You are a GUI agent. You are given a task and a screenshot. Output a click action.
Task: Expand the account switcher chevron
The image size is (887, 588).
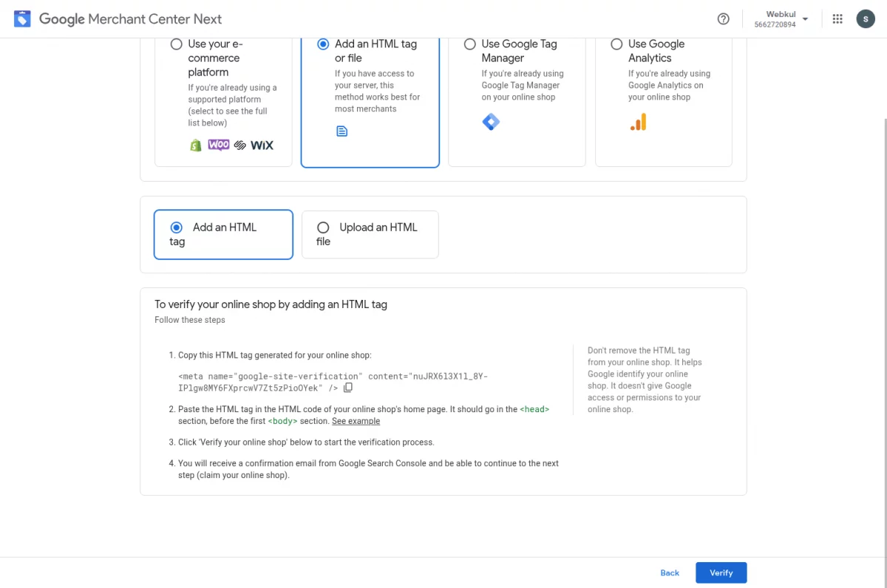pos(806,18)
